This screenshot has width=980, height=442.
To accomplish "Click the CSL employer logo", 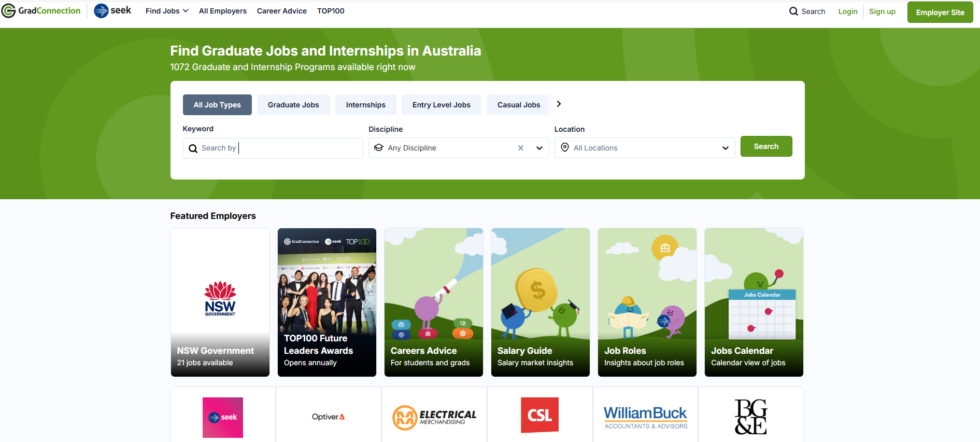I will tap(540, 415).
